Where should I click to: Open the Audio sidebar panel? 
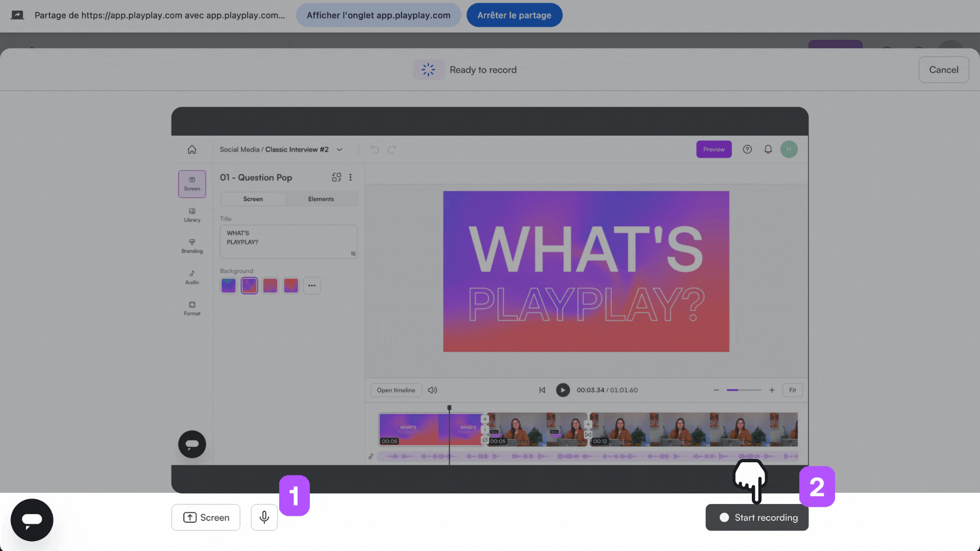point(192,277)
